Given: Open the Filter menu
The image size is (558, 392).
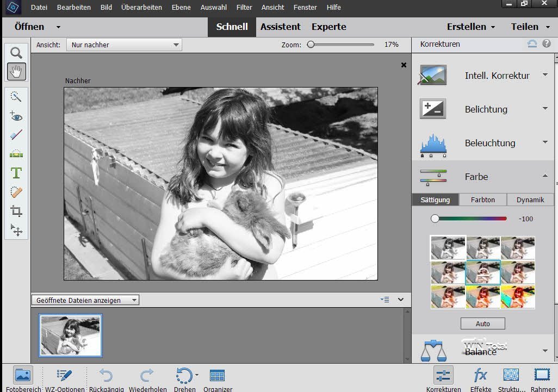Looking at the screenshot, I should (244, 8).
